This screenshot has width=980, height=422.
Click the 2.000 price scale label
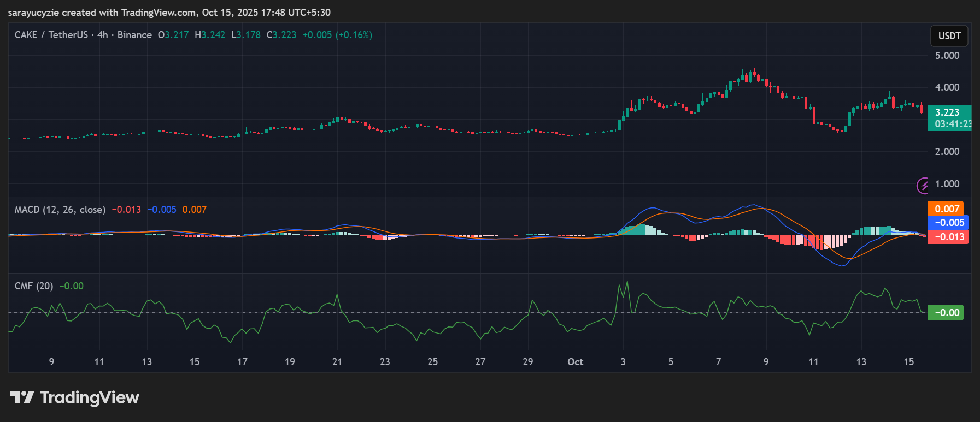click(x=947, y=152)
